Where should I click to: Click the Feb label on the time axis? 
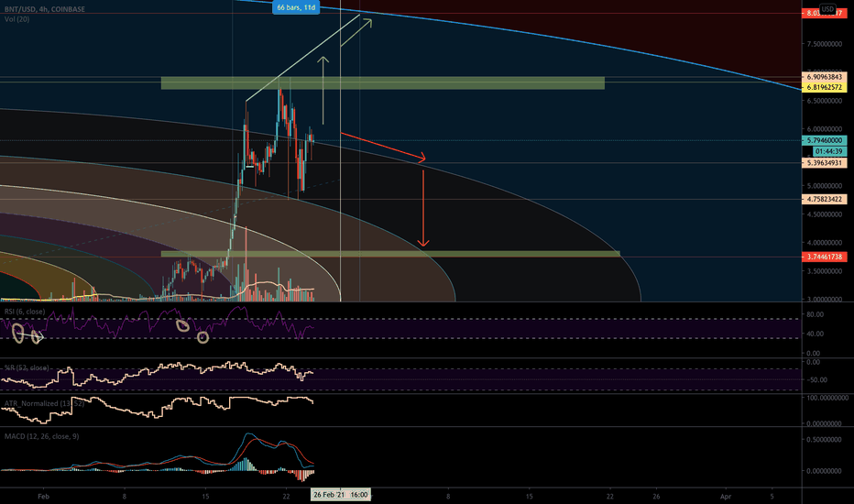pyautogui.click(x=44, y=497)
